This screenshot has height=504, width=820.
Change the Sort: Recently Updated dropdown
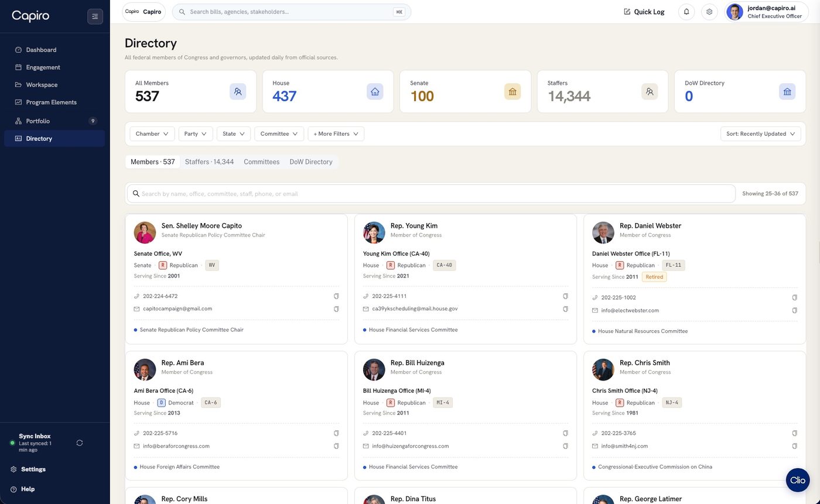[760, 134]
